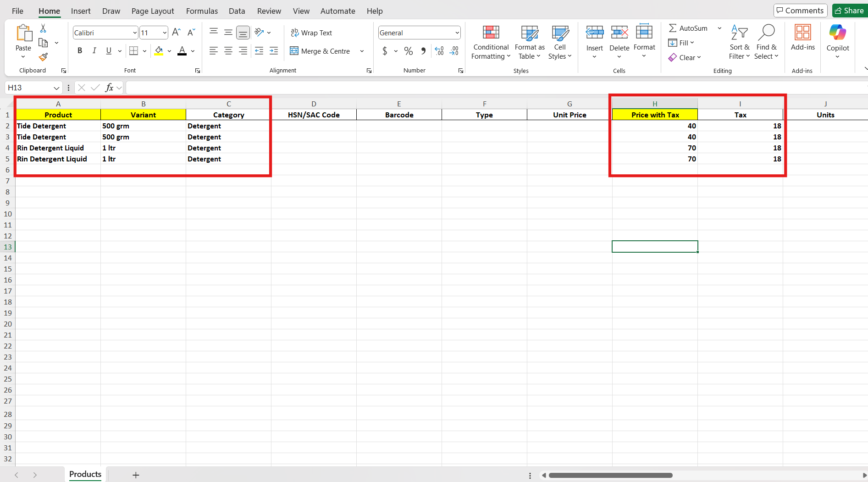
Task: Select the Products sheet tab
Action: [x=85, y=474]
